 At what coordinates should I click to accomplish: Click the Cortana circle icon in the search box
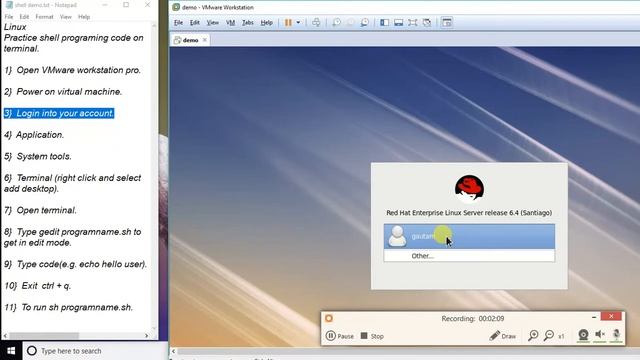point(32,351)
